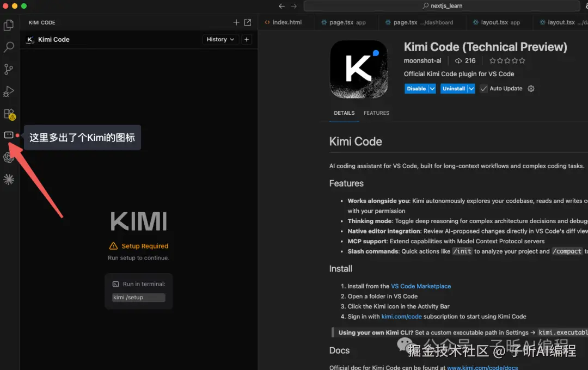Click the Uninstall button

pos(454,89)
